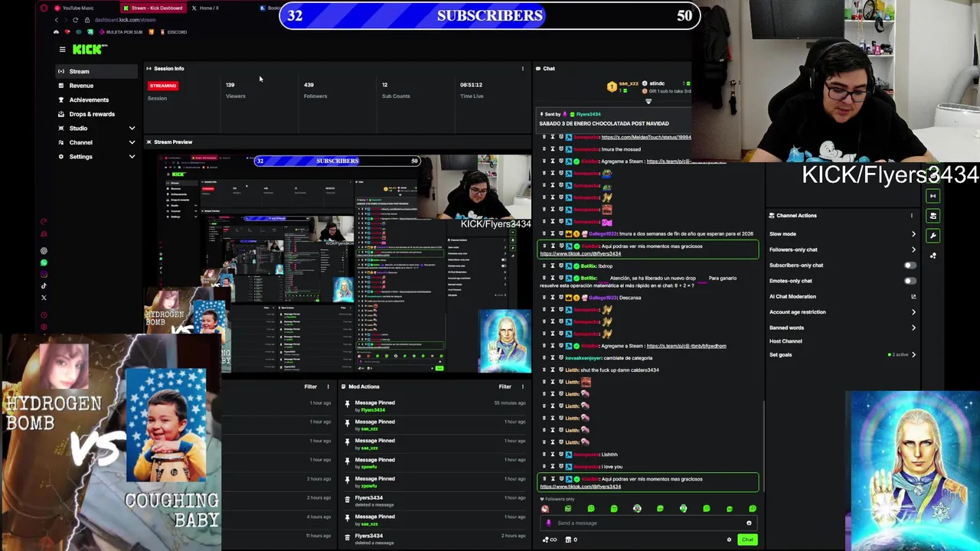The image size is (980, 551).
Task: Click the shop icon with 0 count
Action: [x=570, y=540]
